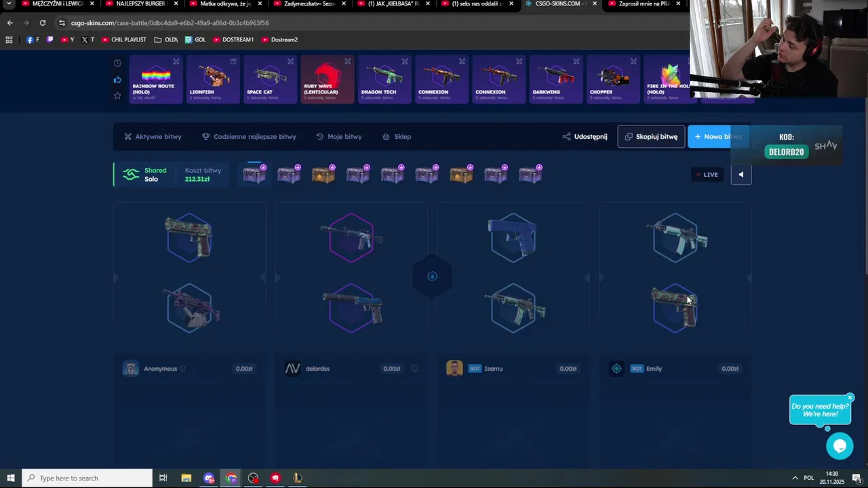This screenshot has height=488, width=868.
Task: Open File Explorer from the taskbar
Action: coord(186,478)
